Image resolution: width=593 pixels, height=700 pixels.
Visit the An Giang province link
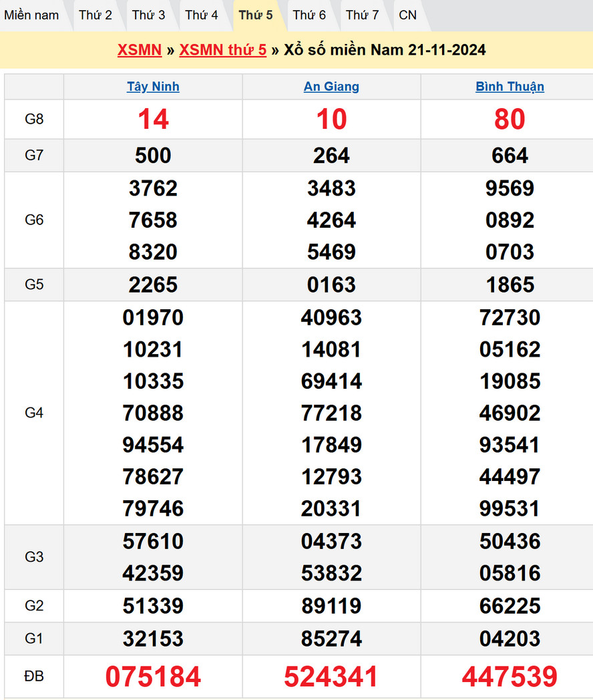coord(331,86)
